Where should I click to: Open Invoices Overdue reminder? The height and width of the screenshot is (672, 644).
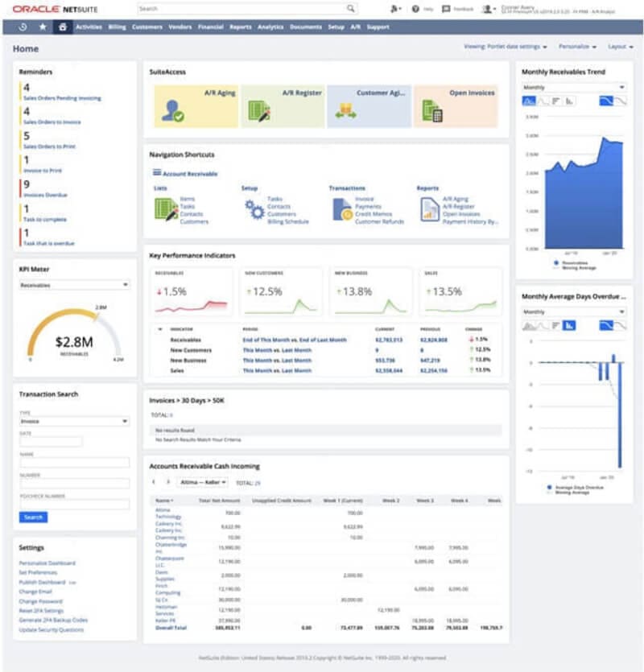45,195
